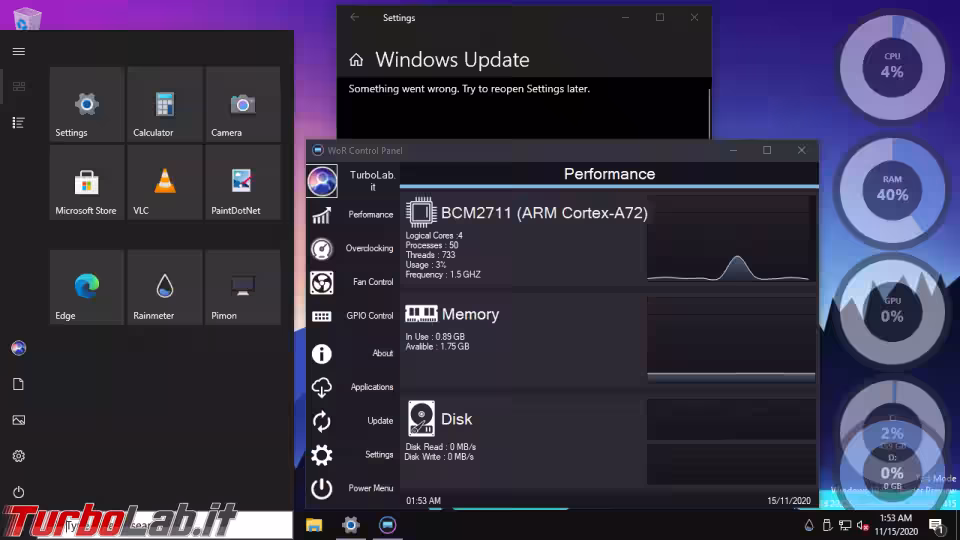Viewport: 960px width, 540px height.
Task: Go back in Settings window
Action: (354, 18)
